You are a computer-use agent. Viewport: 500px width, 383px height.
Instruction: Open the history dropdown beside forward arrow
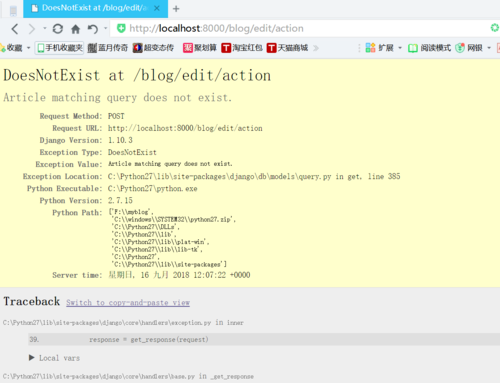point(45,28)
